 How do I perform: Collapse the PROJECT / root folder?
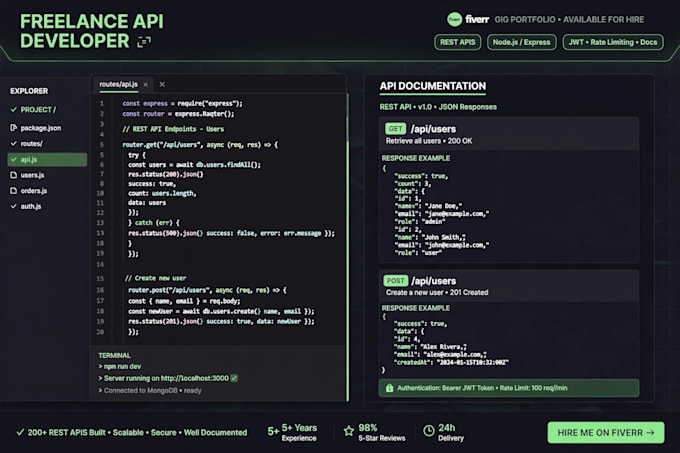tap(38, 110)
